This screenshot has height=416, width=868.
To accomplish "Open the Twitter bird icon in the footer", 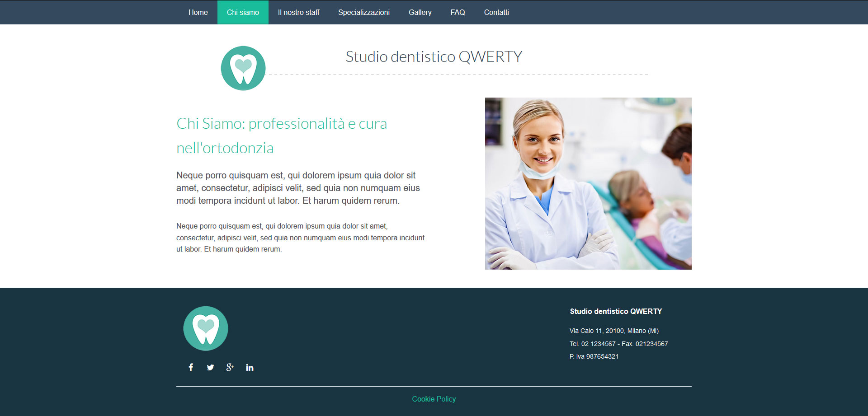I will coord(210,367).
